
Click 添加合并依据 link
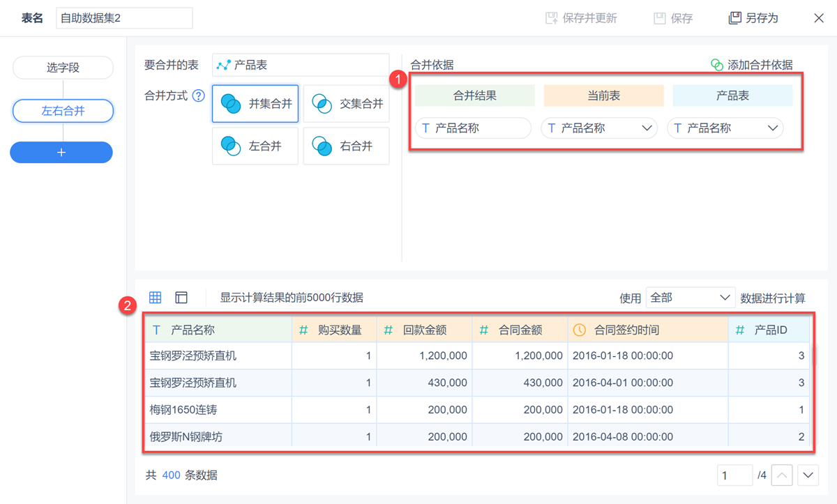pos(752,65)
